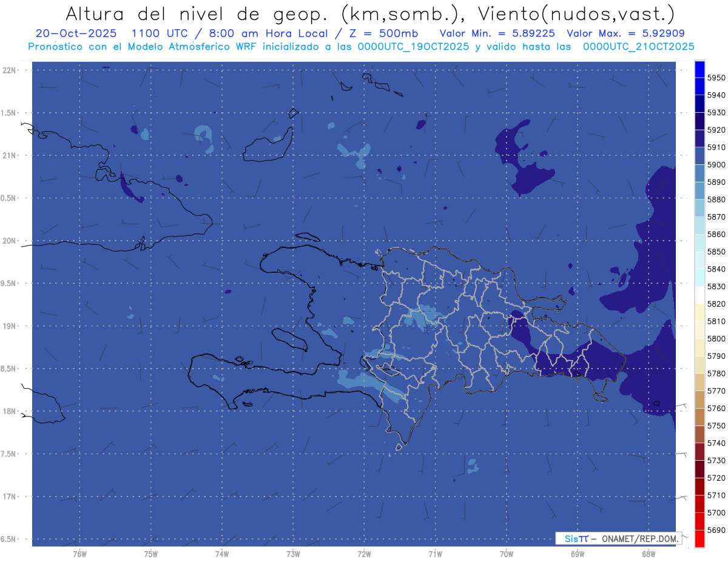Screen dimensions: 728x562
Task: Click the '69W' longitude label
Action: pyautogui.click(x=578, y=554)
